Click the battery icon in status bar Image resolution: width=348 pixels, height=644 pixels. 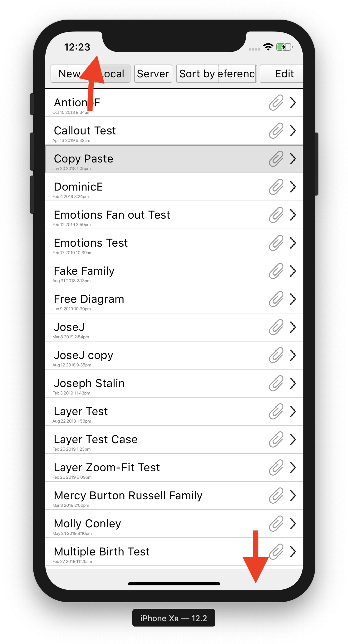tap(284, 47)
